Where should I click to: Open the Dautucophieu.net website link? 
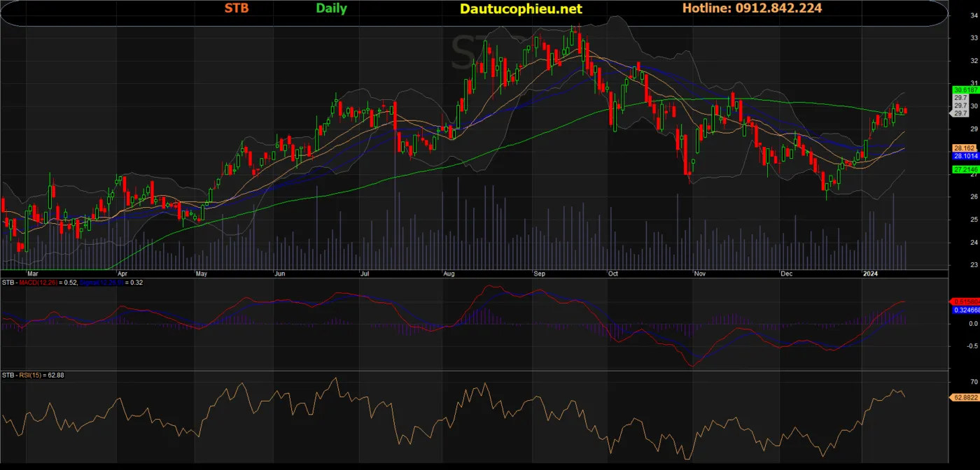click(521, 9)
